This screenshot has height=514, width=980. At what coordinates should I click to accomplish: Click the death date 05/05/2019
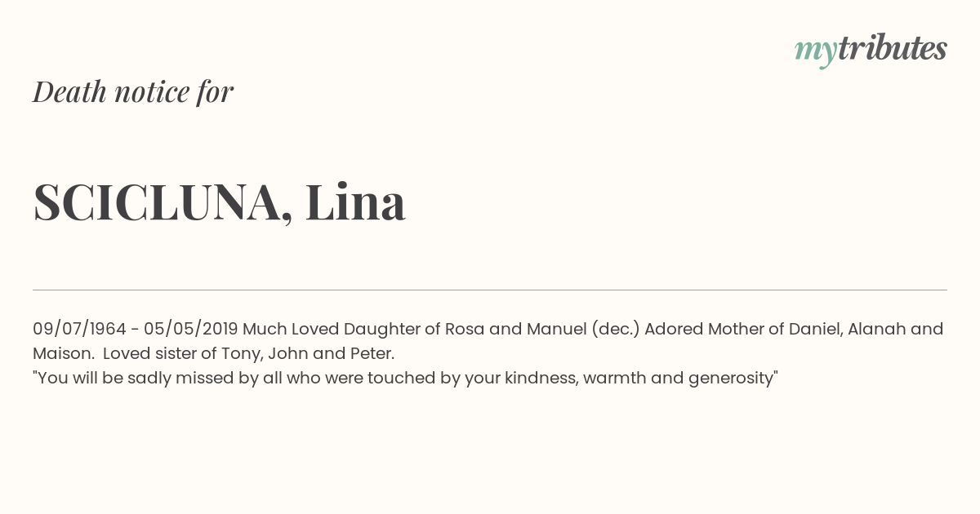(191, 330)
